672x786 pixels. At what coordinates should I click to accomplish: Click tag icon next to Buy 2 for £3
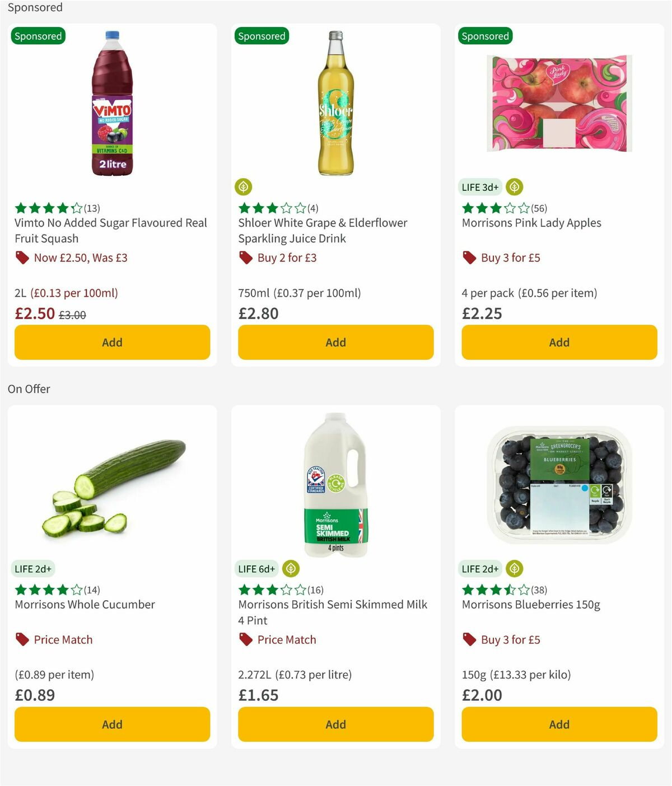[246, 258]
